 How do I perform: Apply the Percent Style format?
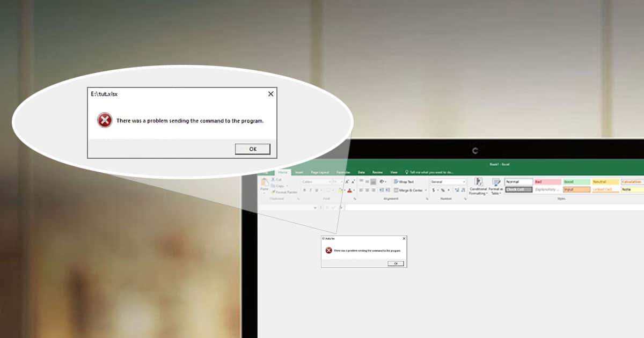pos(443,190)
